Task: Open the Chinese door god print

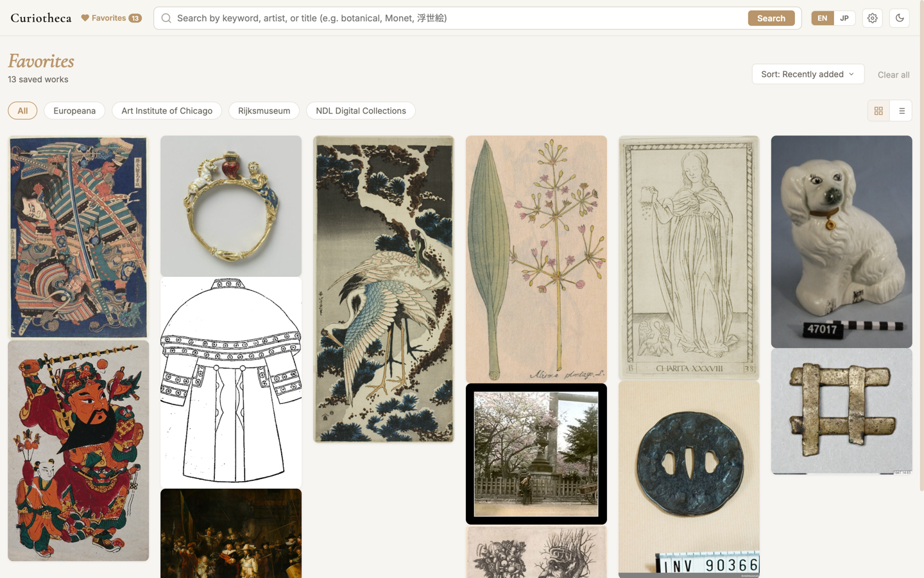Action: point(78,451)
